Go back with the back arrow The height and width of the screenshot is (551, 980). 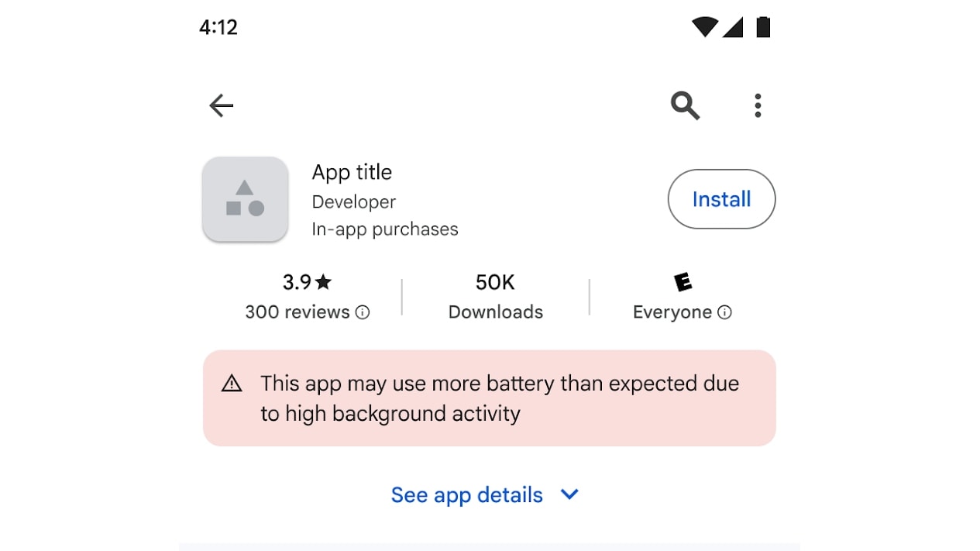tap(221, 105)
